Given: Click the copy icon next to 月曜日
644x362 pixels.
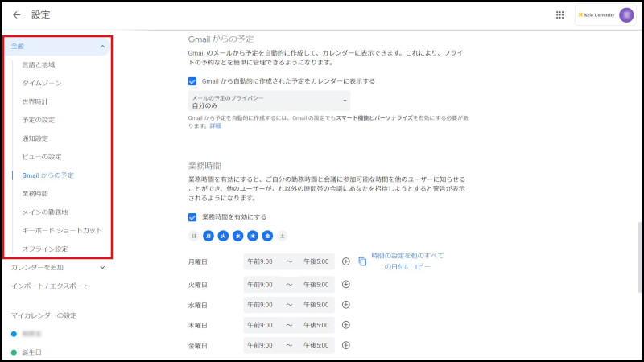Looking at the screenshot, I should 362,261.
